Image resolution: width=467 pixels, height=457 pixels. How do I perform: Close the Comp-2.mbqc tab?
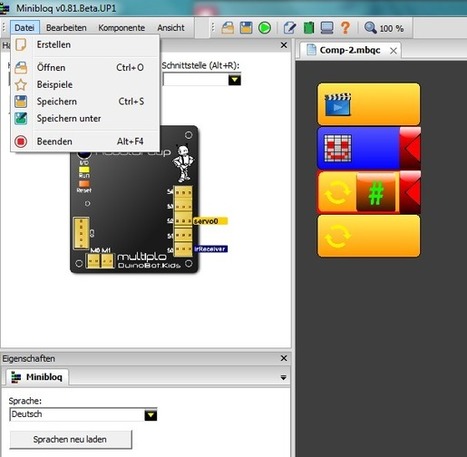(x=394, y=51)
